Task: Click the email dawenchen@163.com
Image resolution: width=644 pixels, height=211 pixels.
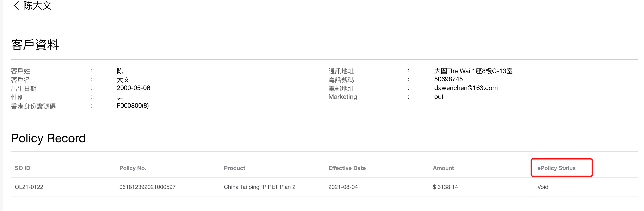Action: click(x=466, y=88)
